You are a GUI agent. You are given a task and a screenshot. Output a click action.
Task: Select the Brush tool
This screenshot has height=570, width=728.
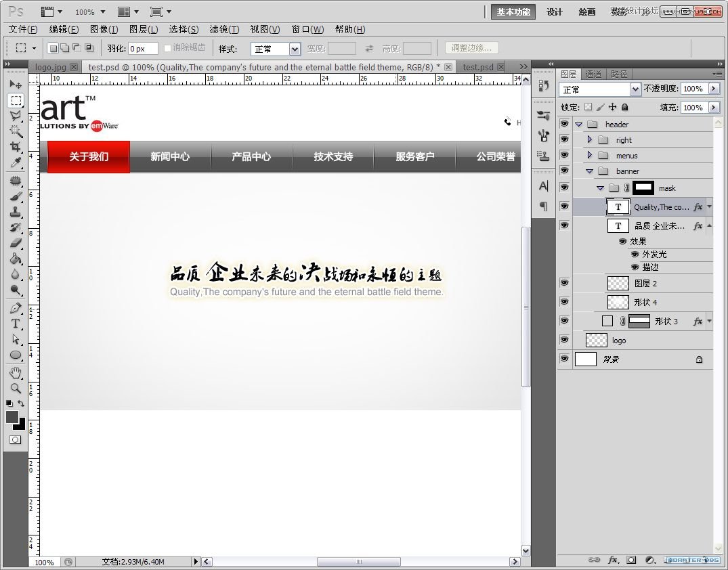[16, 196]
